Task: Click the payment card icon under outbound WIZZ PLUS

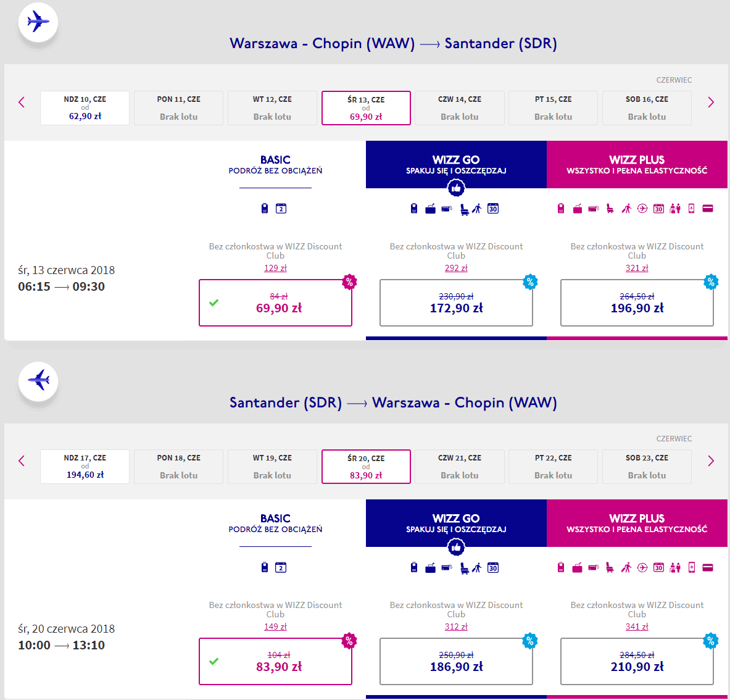Action: tap(708, 209)
